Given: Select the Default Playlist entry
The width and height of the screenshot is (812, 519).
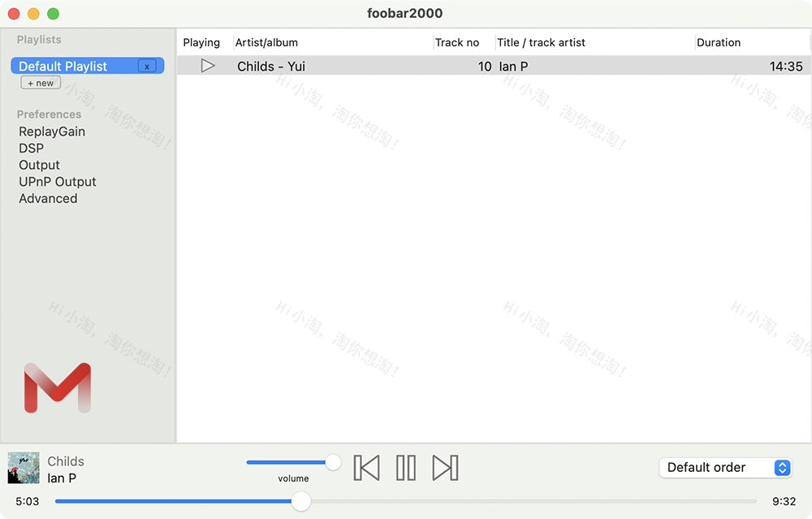Looking at the screenshot, I should [x=88, y=66].
